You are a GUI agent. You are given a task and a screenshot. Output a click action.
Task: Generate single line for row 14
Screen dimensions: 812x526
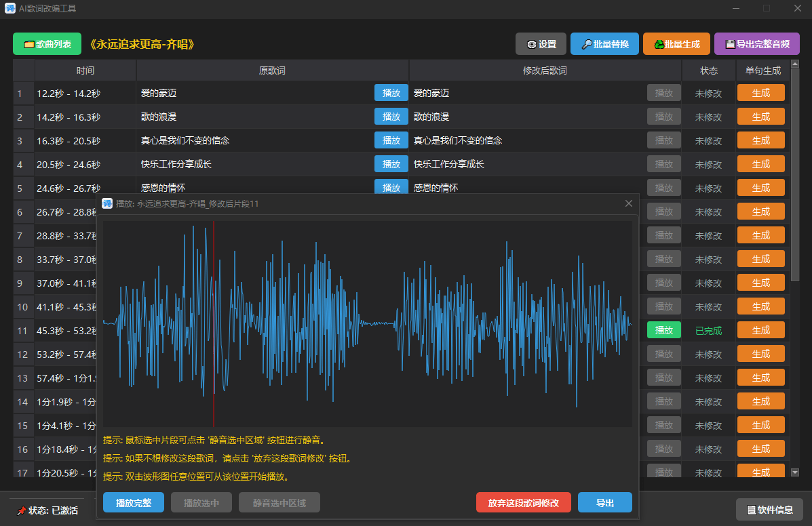(760, 401)
